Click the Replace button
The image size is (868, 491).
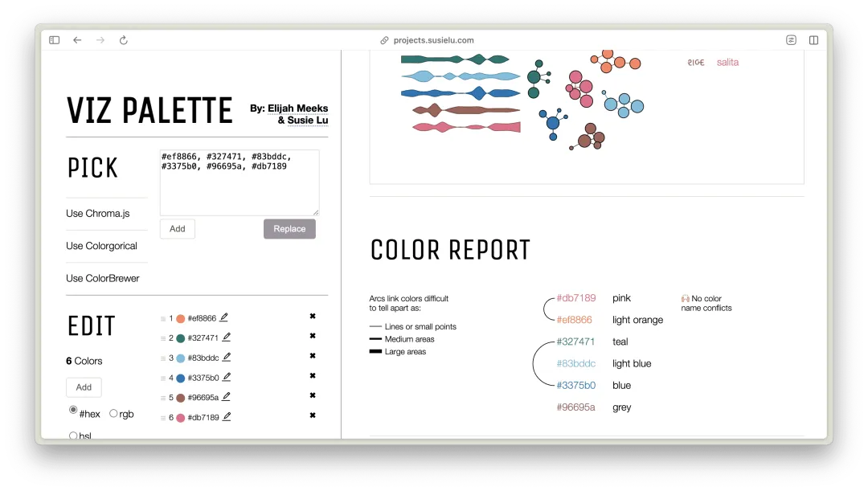[289, 228]
